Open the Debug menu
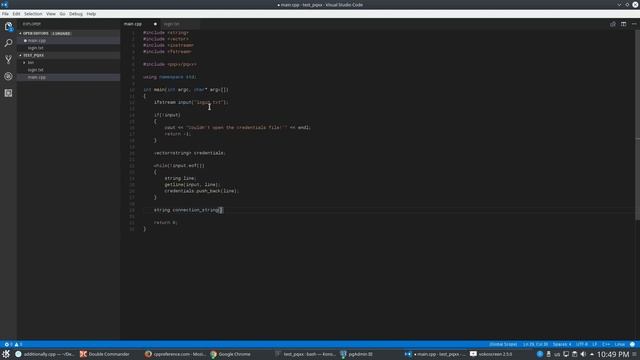The height and width of the screenshot is (360, 640). pyautogui.click(x=76, y=14)
